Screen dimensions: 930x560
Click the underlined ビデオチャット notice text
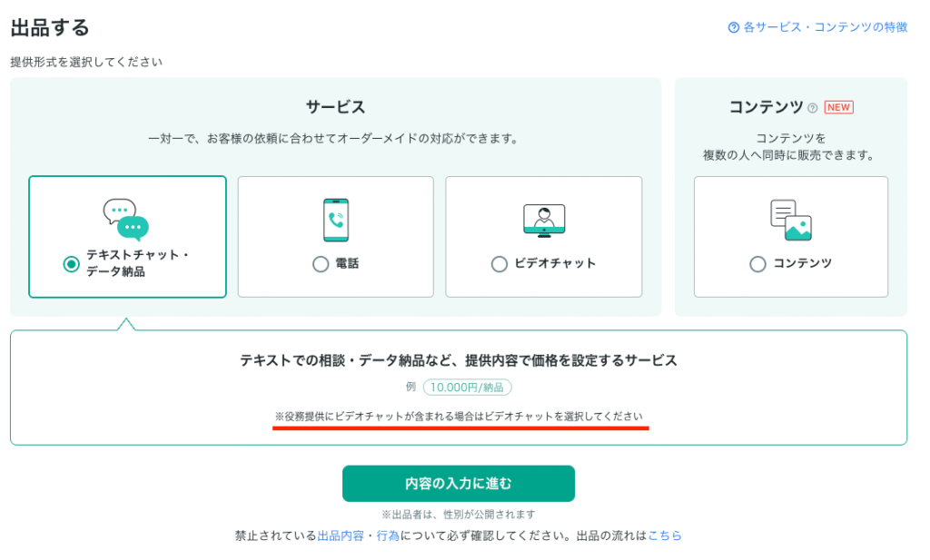[461, 416]
